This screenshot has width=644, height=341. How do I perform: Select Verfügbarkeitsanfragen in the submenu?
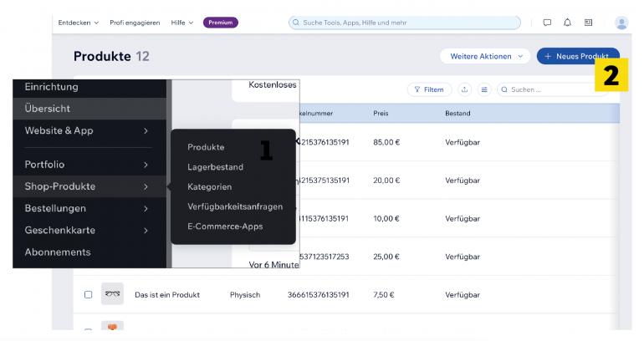235,206
